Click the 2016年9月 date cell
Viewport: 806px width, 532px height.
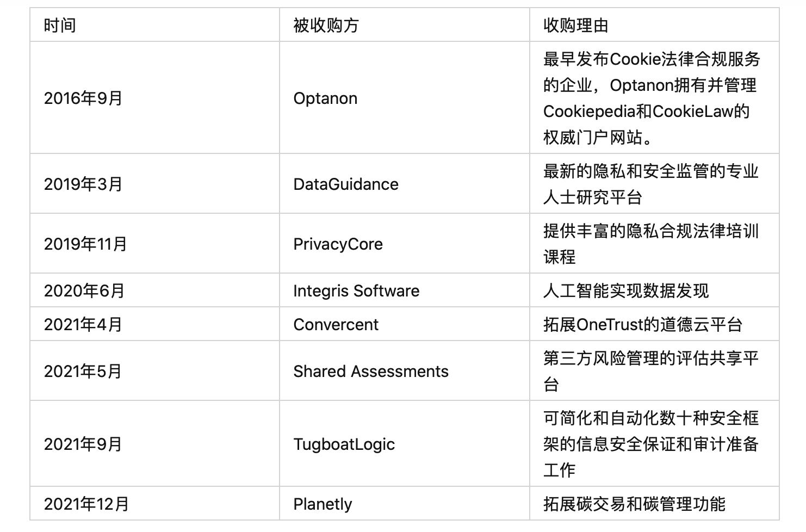click(x=154, y=98)
